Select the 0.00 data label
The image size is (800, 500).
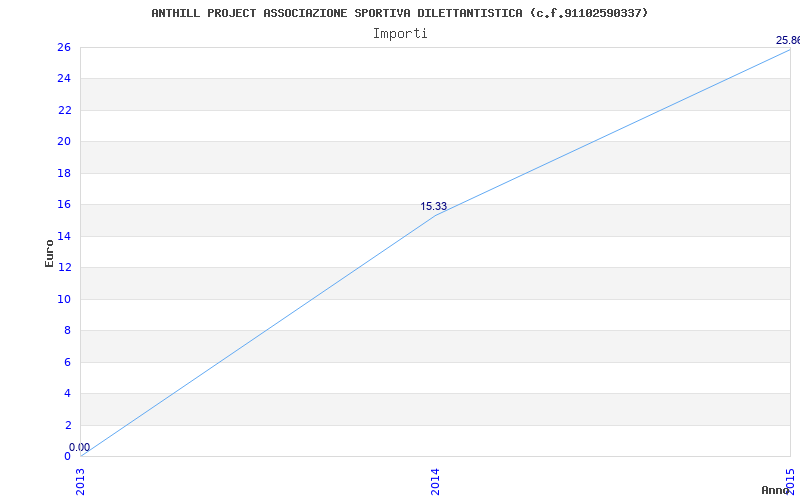pyautogui.click(x=80, y=447)
